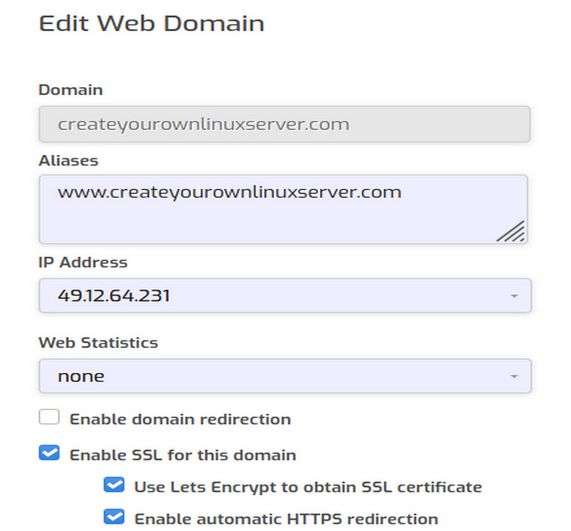Click the IP Address dropdown arrow
The image size is (571, 531).
[x=514, y=296]
